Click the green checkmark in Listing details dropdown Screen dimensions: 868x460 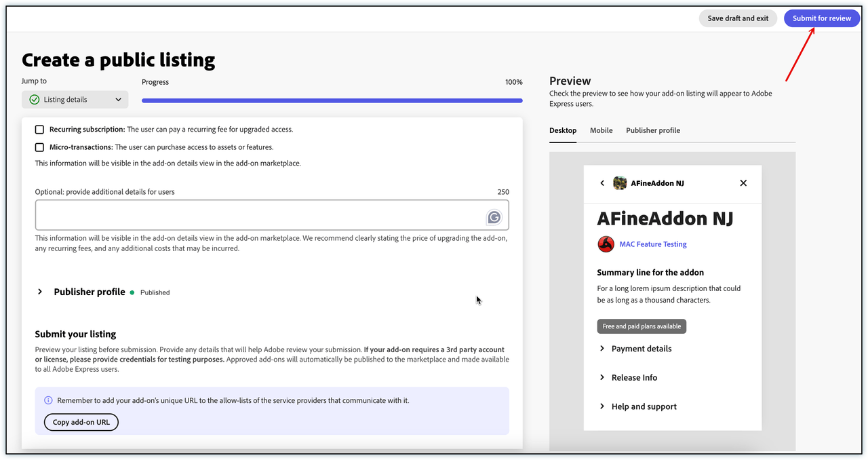pyautogui.click(x=35, y=100)
